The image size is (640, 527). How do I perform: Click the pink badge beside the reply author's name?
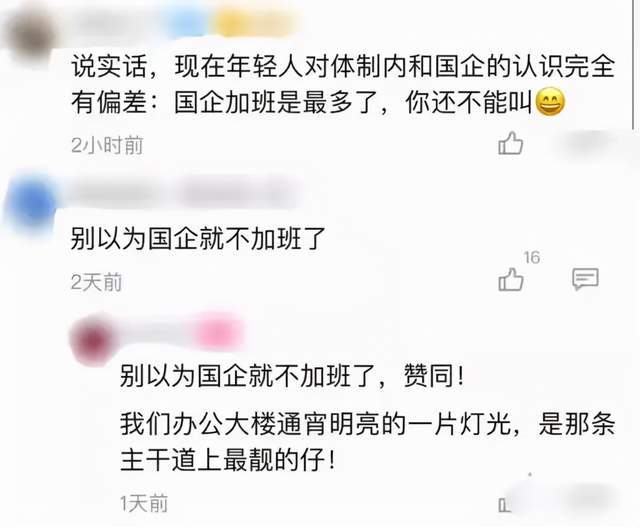click(218, 333)
